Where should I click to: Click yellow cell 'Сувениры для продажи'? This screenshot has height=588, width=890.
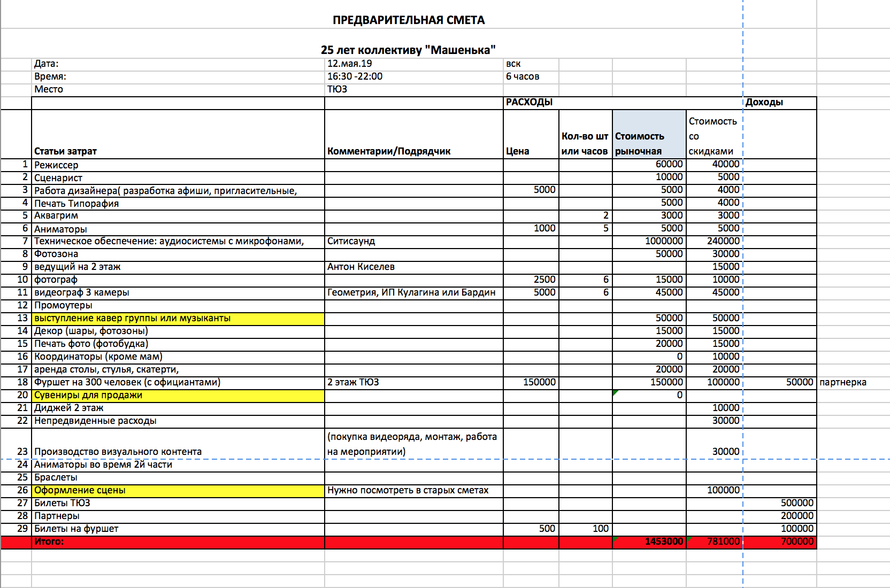point(178,396)
